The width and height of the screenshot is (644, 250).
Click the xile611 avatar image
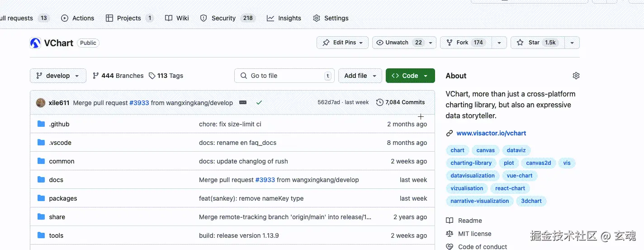(41, 103)
